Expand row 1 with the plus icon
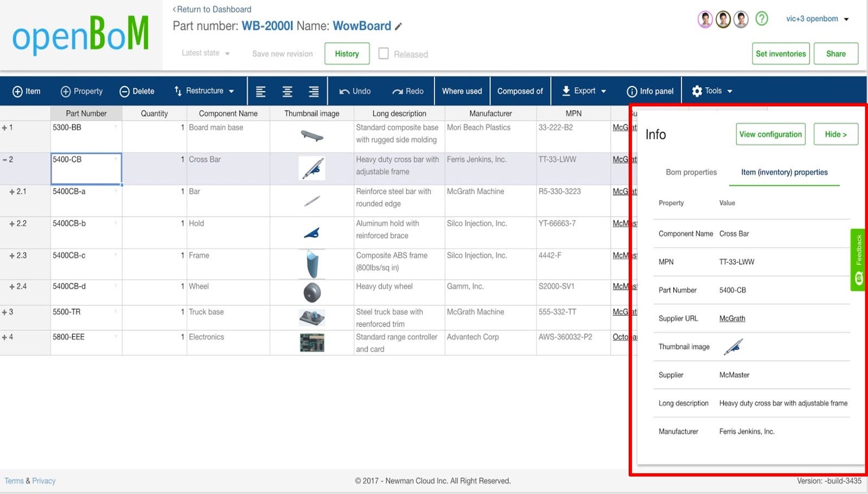 (x=4, y=128)
